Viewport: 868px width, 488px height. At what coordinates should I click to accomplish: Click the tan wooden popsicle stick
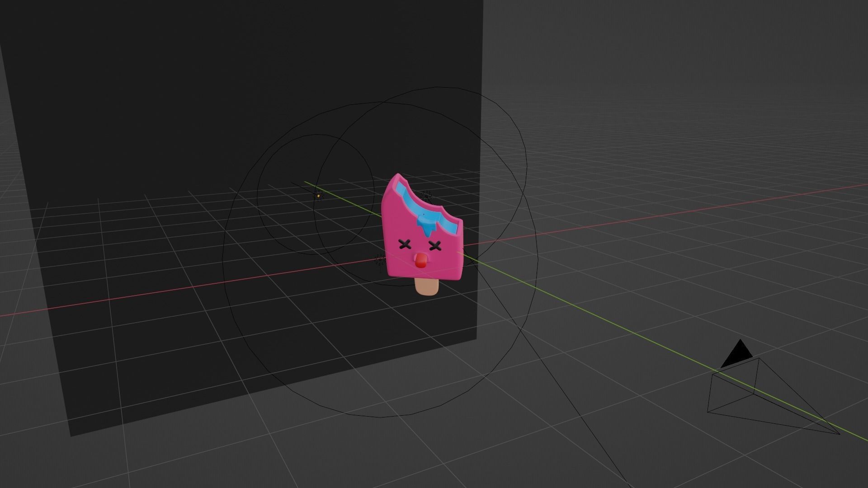[427, 287]
